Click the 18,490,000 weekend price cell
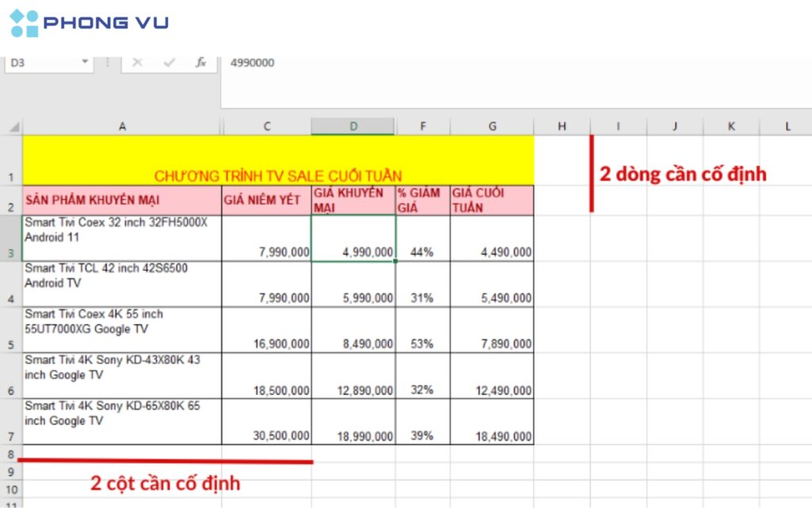 [492, 421]
